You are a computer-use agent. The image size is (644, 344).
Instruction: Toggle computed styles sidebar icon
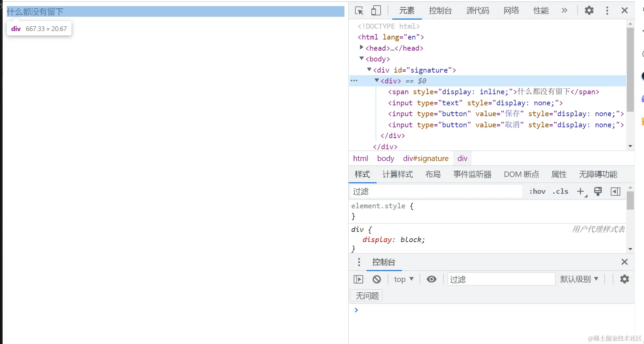tap(615, 191)
